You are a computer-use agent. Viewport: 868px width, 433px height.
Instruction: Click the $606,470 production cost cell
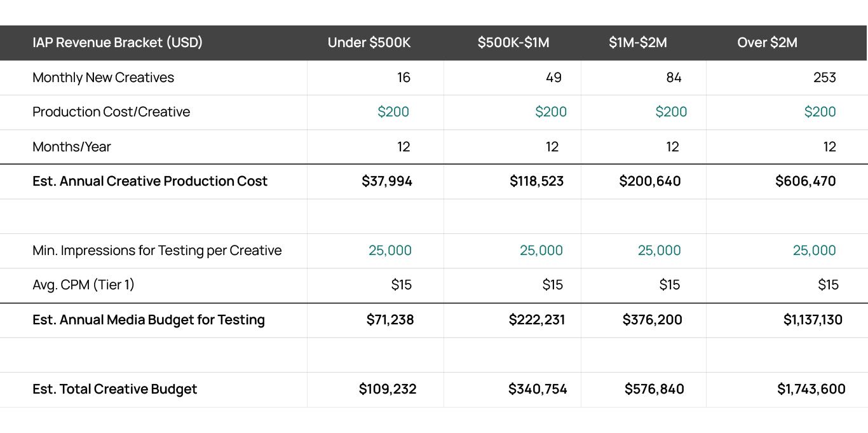point(806,181)
